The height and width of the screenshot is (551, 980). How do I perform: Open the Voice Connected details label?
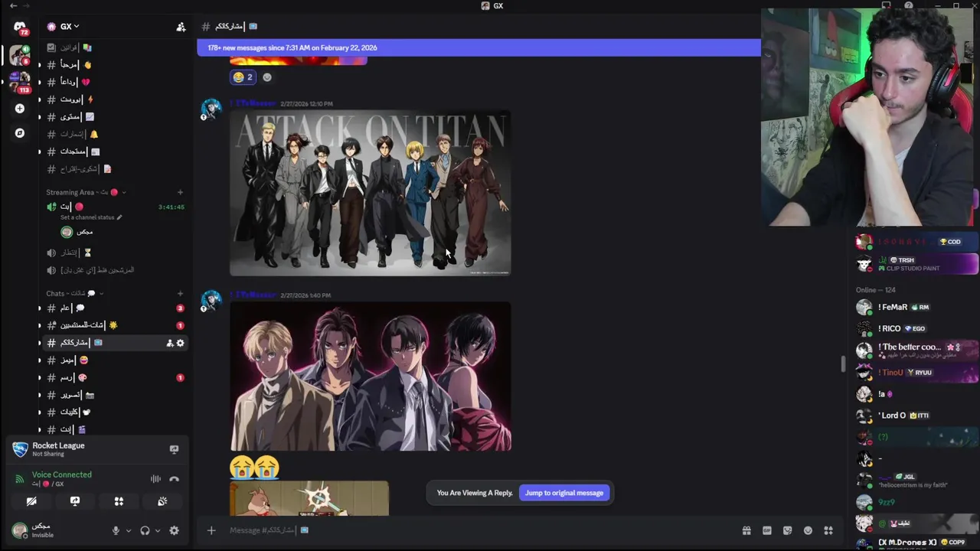[61, 474]
